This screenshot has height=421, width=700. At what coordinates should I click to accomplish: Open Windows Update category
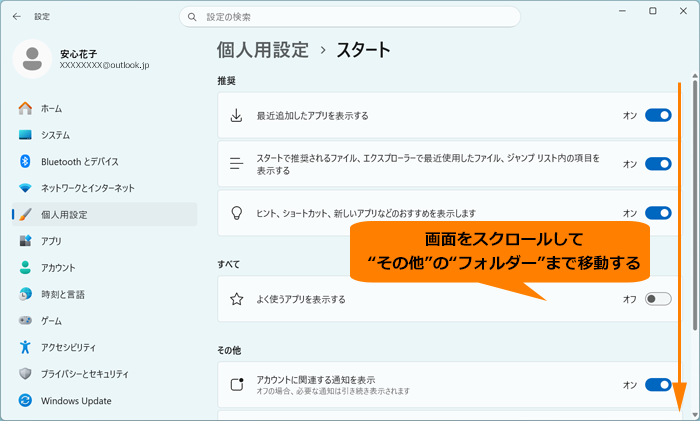[104, 400]
